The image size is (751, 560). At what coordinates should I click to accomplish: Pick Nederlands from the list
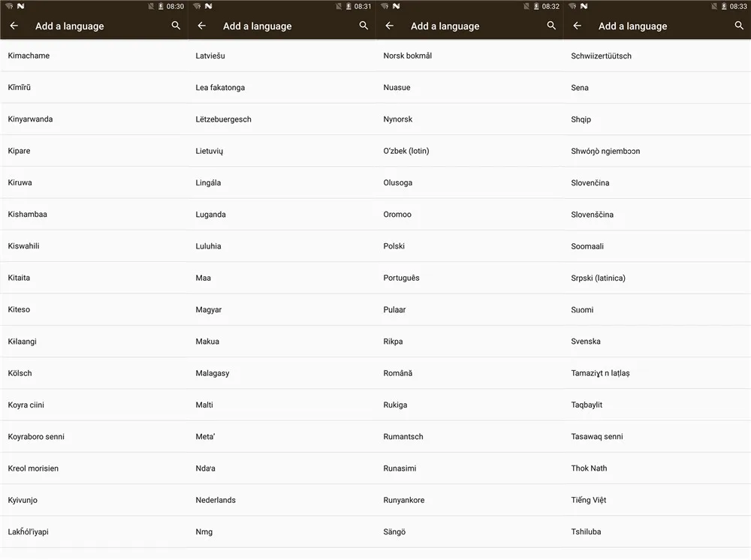click(x=282, y=500)
